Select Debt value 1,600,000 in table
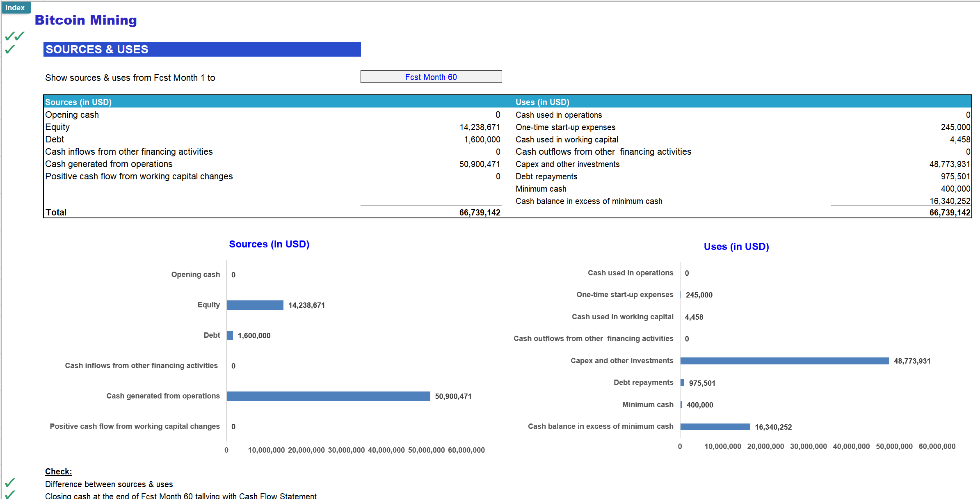Image resolution: width=980 pixels, height=499 pixels. pyautogui.click(x=482, y=140)
